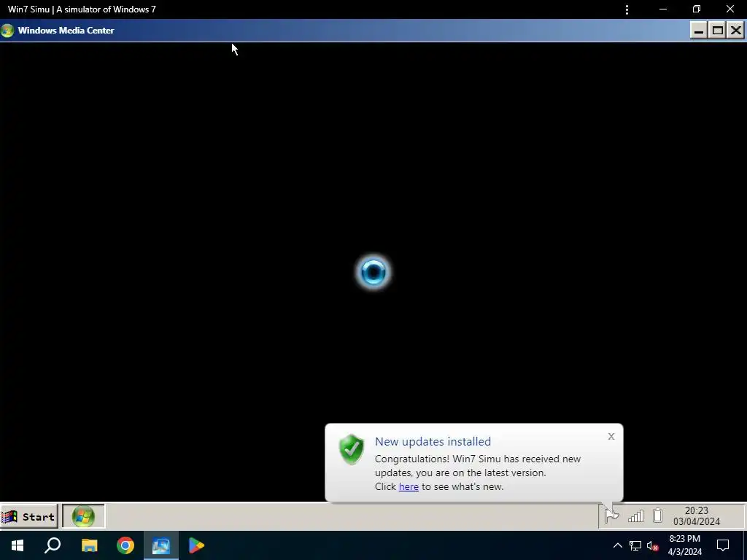Screen dimensions: 747x560
Task: Minimize the Windows Media Center window
Action: click(x=698, y=31)
